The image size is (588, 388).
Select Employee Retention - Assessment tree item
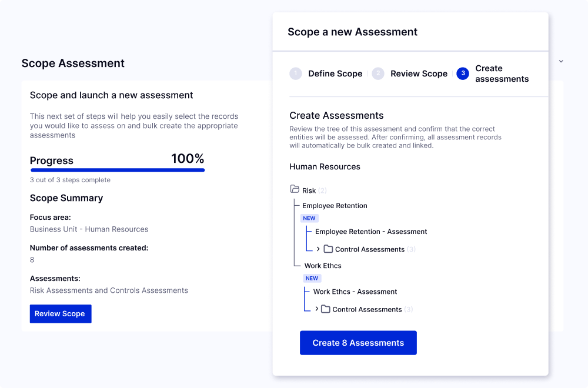(x=371, y=232)
